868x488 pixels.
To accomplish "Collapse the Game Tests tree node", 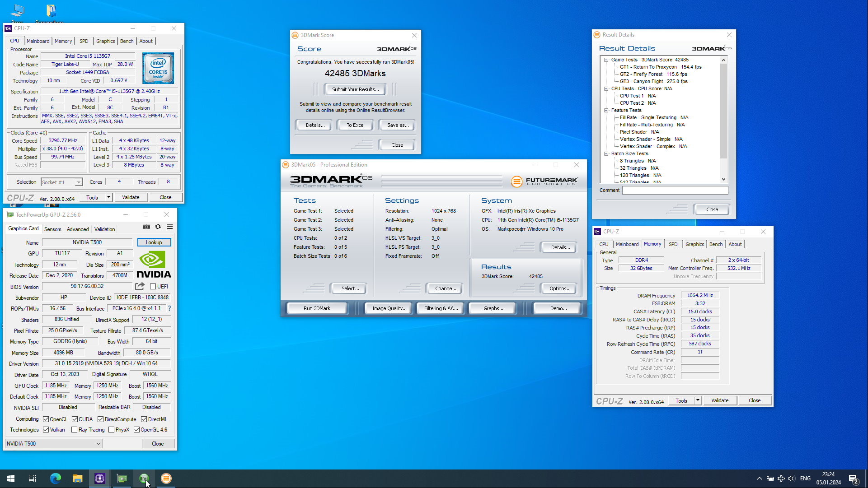I will click(606, 60).
